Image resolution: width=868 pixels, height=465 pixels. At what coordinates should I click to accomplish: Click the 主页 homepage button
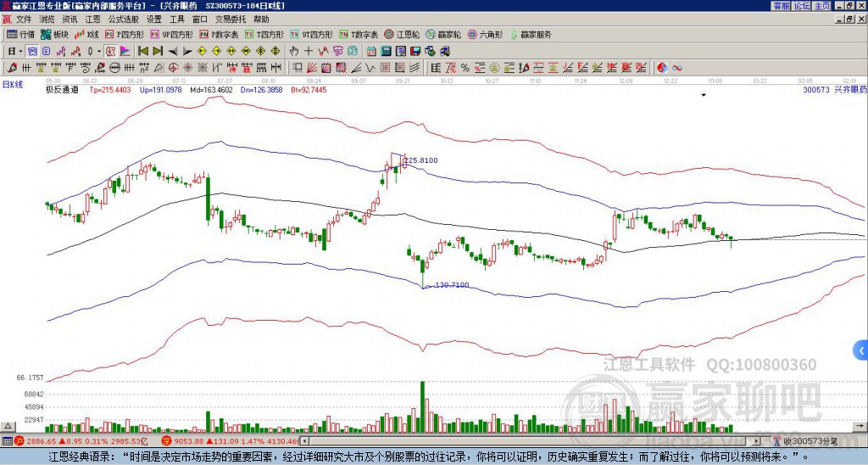[822, 6]
